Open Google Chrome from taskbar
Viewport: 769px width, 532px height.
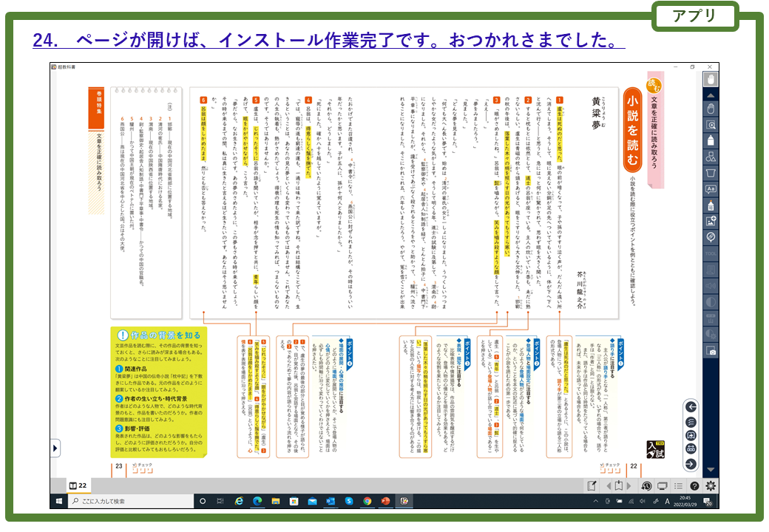[367, 501]
